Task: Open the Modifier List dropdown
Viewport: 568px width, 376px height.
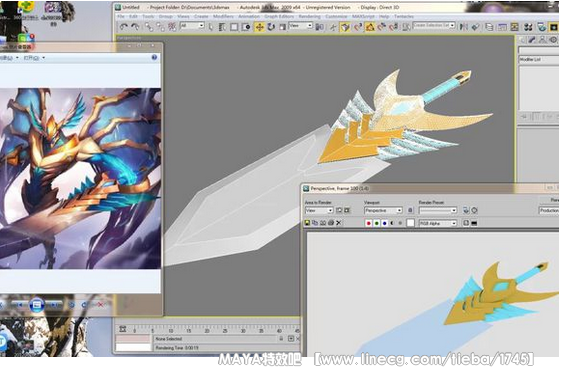Action: pyautogui.click(x=539, y=59)
